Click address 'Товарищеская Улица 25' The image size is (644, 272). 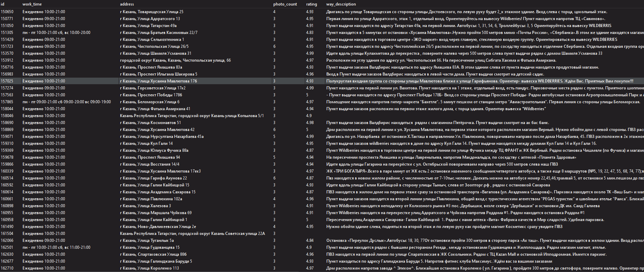click(161, 12)
